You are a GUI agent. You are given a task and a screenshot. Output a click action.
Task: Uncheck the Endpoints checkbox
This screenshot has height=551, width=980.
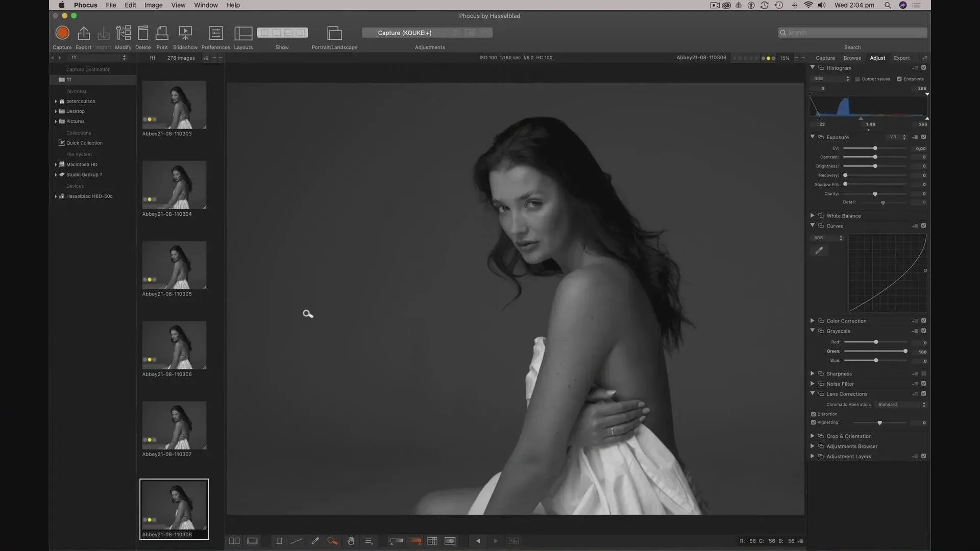(x=899, y=79)
